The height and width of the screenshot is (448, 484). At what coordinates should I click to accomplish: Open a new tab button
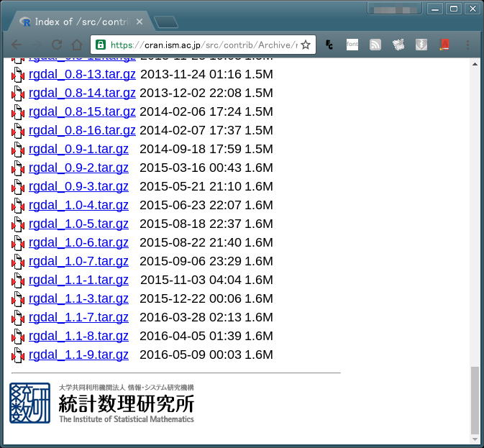tap(165, 22)
